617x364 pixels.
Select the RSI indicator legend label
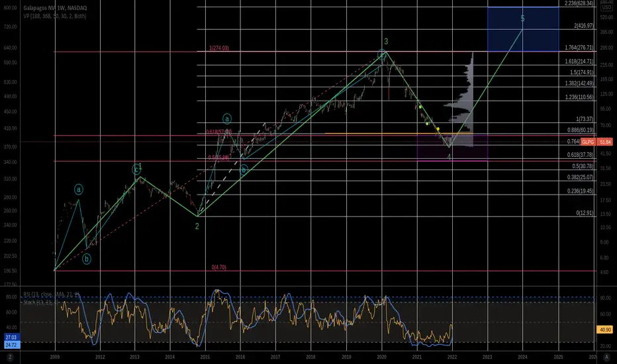click(x=51, y=295)
